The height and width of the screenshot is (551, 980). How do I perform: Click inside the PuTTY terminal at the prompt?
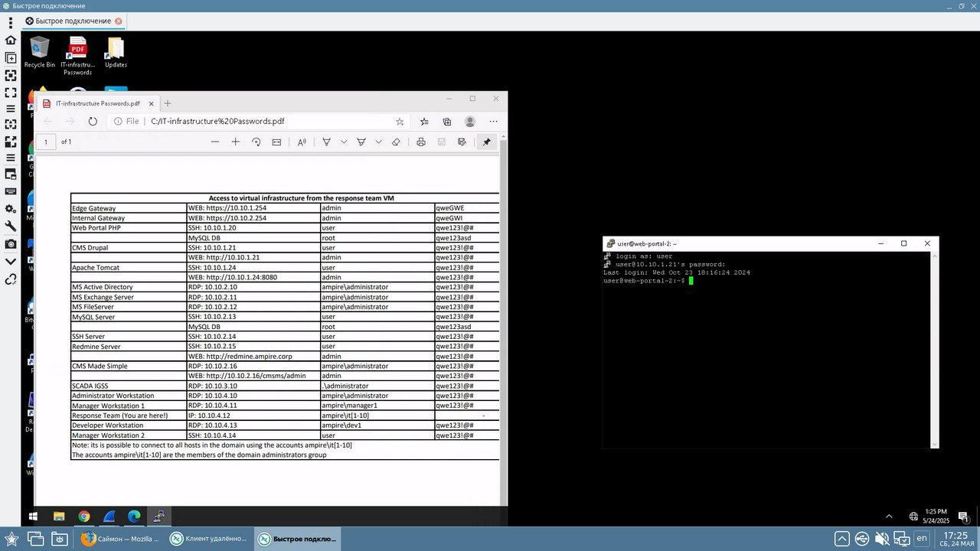coord(691,281)
